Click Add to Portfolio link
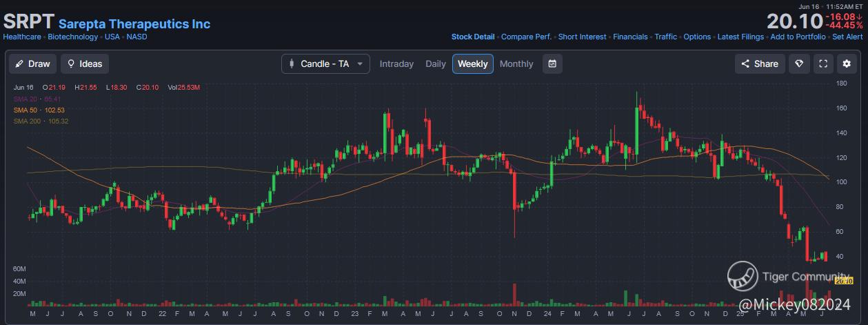This screenshot has width=868, height=325. [798, 37]
